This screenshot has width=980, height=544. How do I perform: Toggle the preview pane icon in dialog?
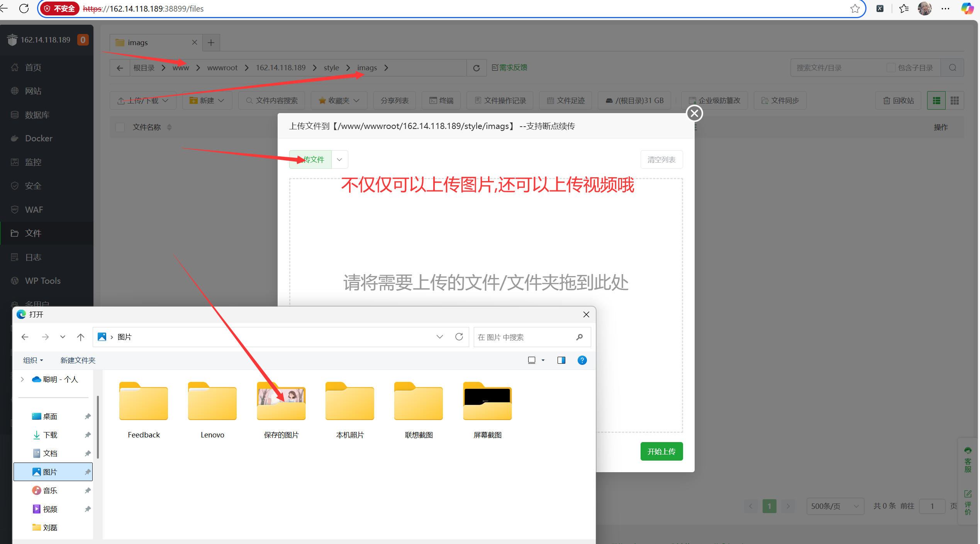561,360
